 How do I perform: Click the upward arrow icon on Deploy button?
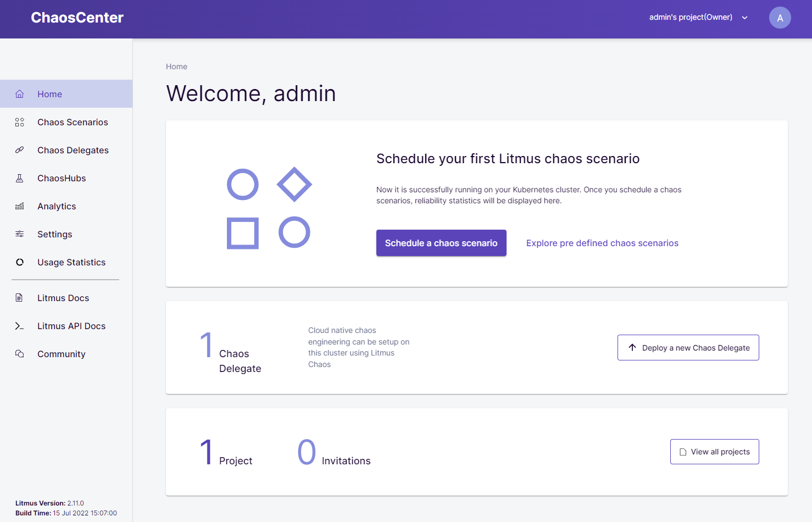(632, 347)
